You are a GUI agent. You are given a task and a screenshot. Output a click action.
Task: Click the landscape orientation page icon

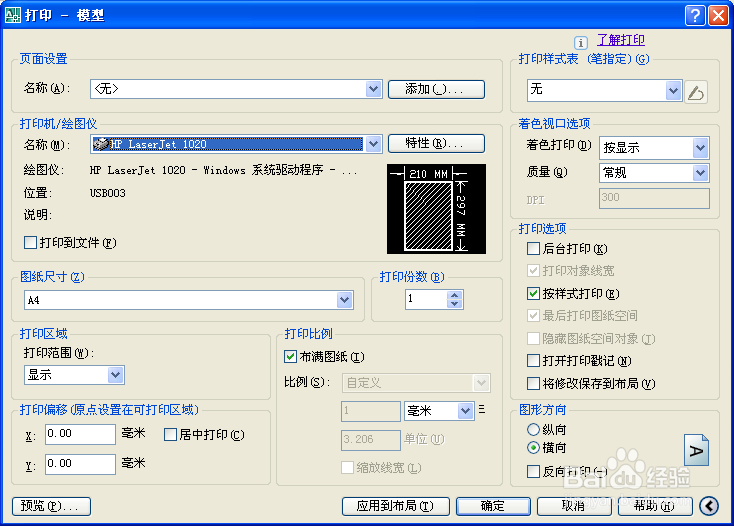click(696, 450)
